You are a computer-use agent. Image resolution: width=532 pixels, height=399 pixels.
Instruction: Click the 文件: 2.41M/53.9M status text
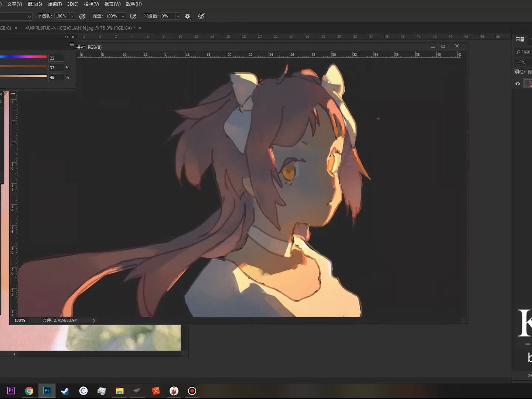(x=60, y=321)
